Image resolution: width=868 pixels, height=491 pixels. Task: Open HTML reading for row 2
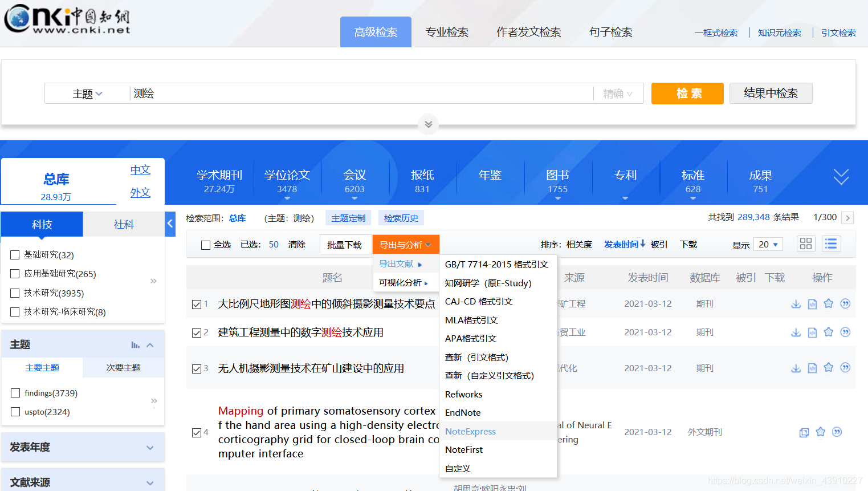click(x=812, y=332)
